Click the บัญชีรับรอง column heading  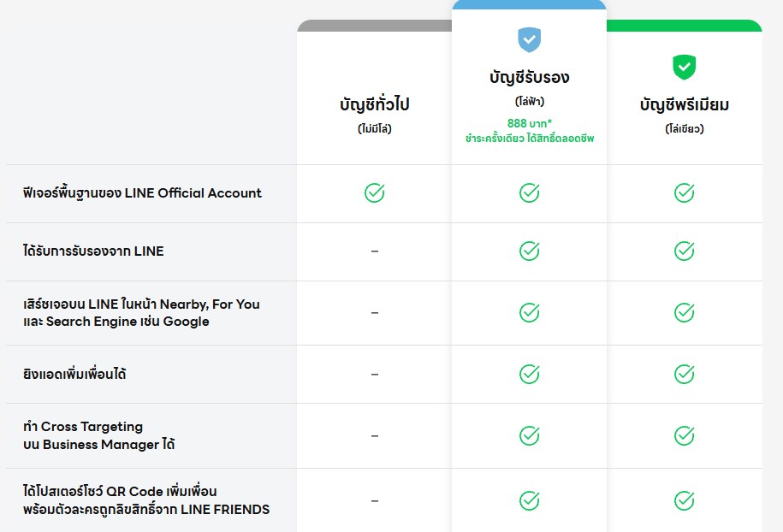(530, 77)
